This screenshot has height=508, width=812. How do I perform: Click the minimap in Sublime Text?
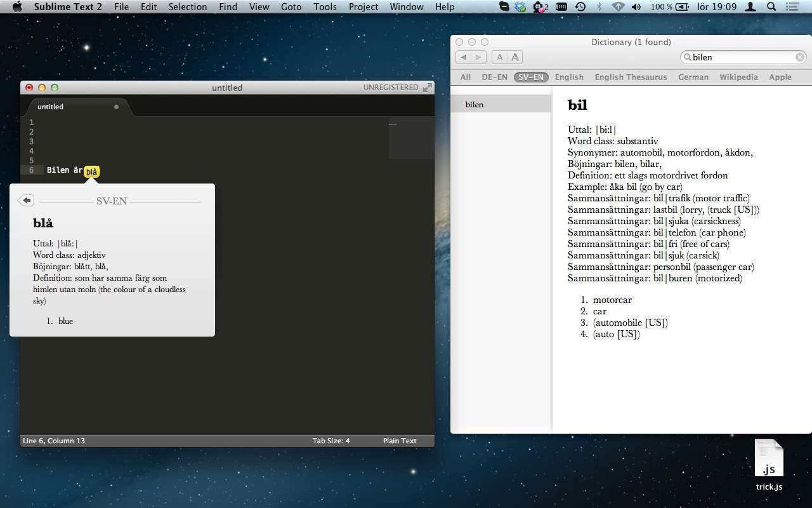pyautogui.click(x=412, y=138)
